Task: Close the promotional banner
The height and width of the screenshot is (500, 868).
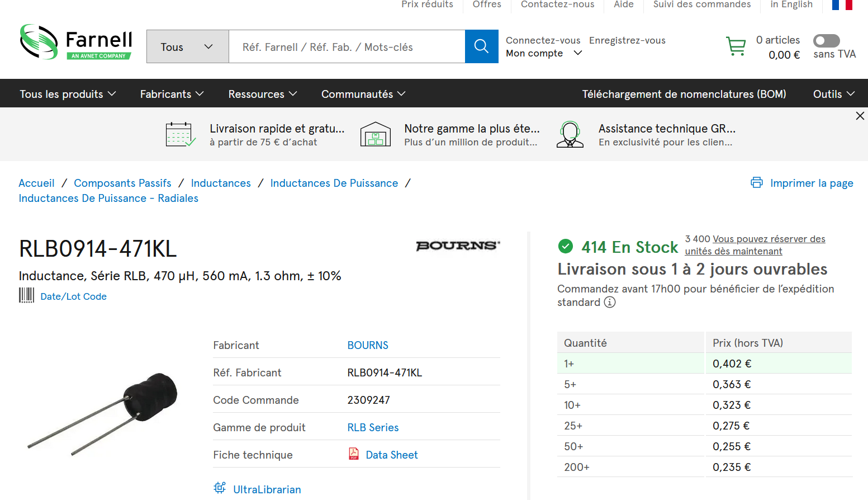Action: point(860,116)
